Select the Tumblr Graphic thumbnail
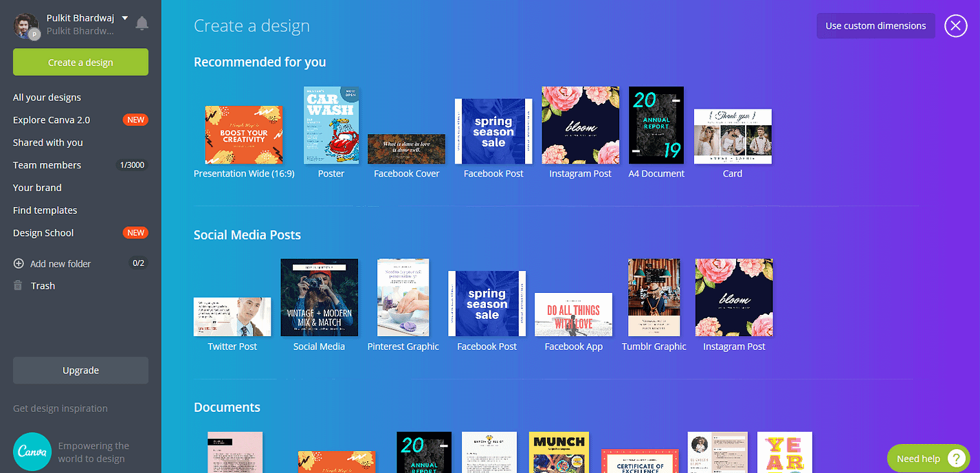Screen dimensions: 980x473 click(654, 298)
